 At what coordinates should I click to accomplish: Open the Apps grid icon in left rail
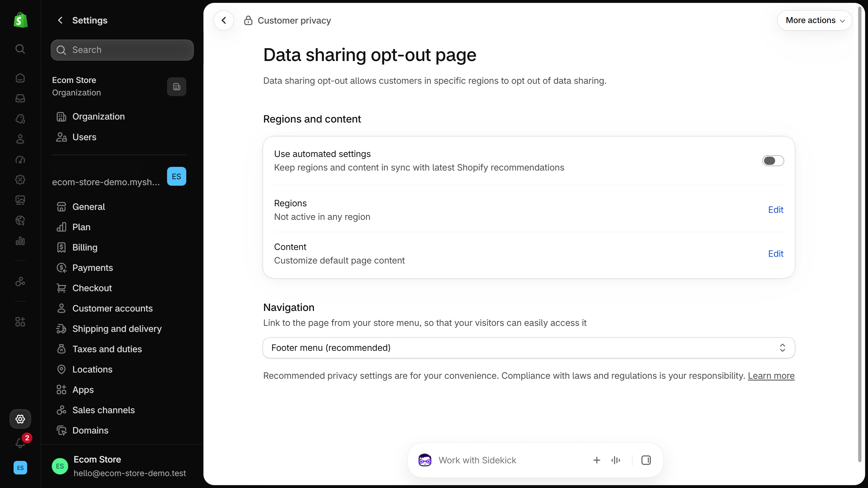tap(20, 322)
